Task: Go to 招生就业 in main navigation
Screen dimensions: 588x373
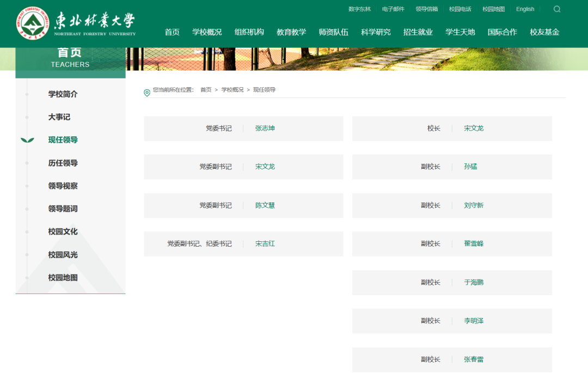Action: (x=418, y=32)
